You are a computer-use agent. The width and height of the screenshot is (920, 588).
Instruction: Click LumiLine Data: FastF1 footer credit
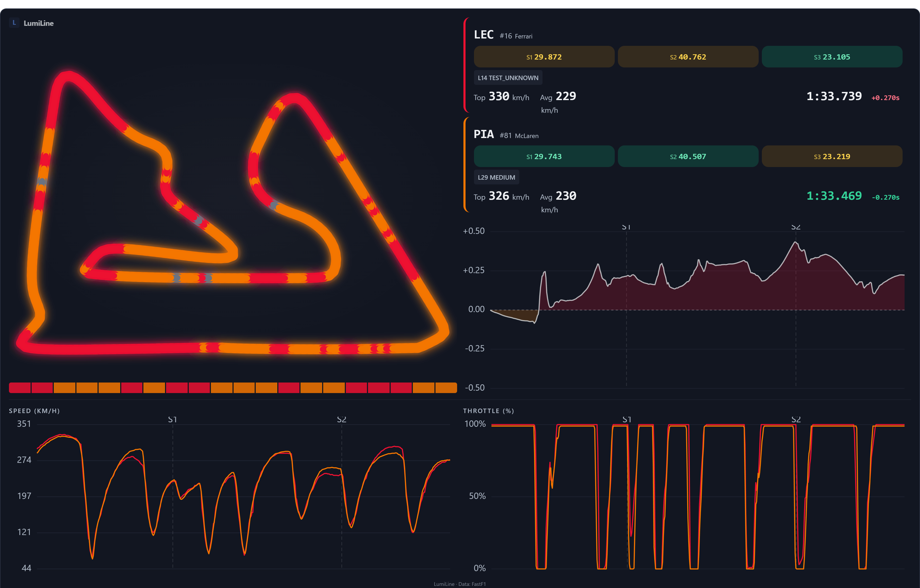[x=460, y=584]
